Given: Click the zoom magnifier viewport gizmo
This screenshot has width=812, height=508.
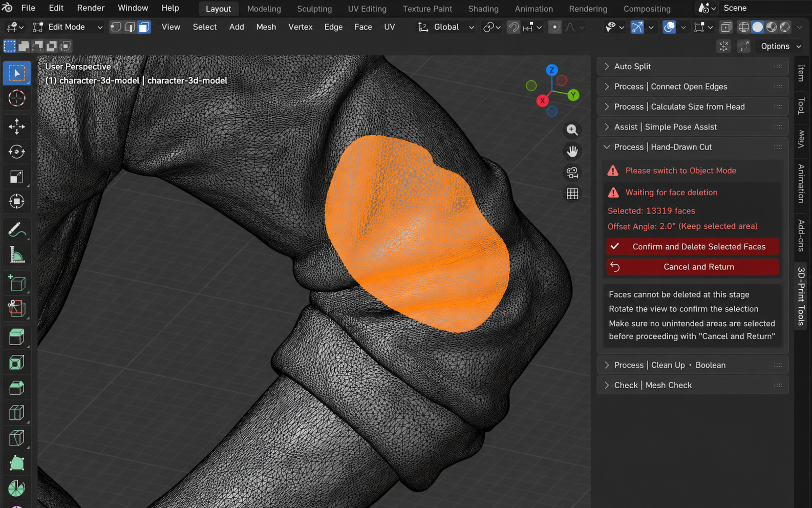Looking at the screenshot, I should click(572, 130).
